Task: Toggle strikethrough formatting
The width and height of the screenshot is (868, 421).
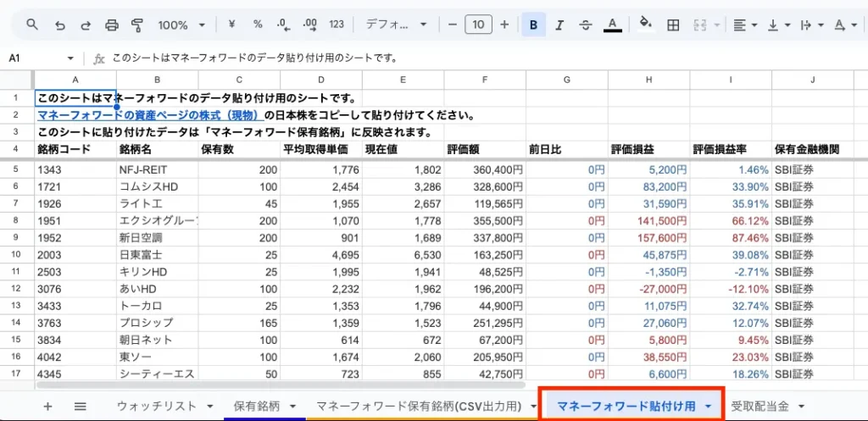Action: (586, 25)
